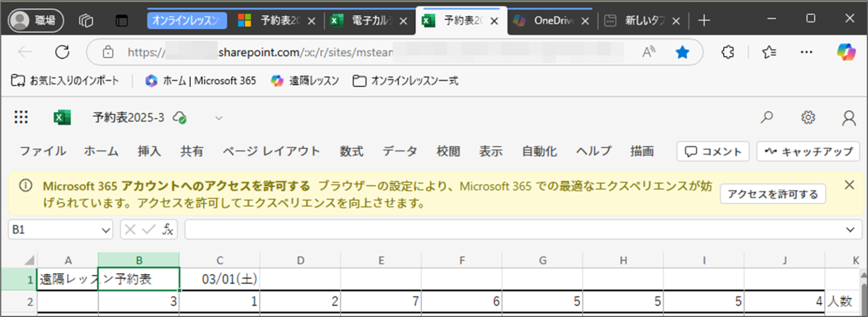Open the workspaces icon in tab bar

[x=86, y=21]
